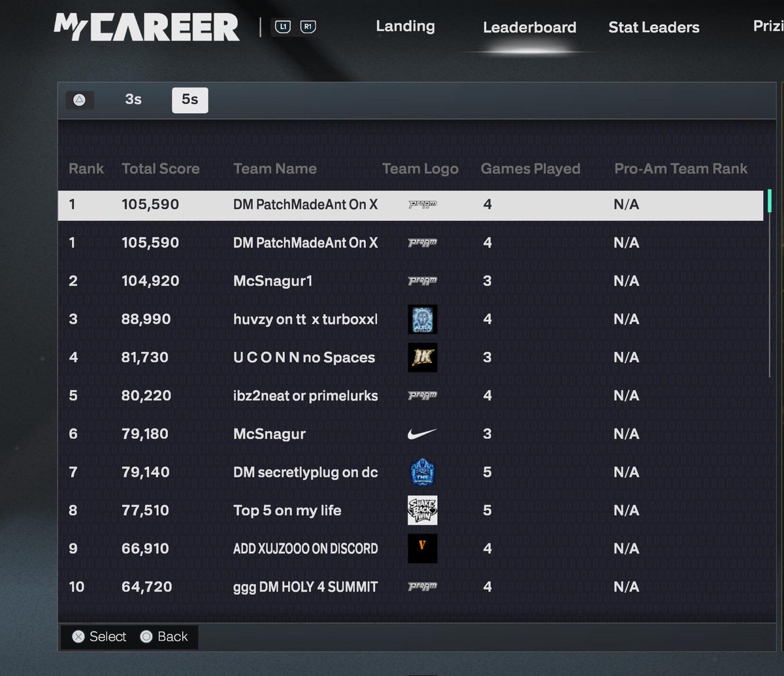784x676 pixels.
Task: Click the 79,140 total score
Action: pyautogui.click(x=145, y=472)
